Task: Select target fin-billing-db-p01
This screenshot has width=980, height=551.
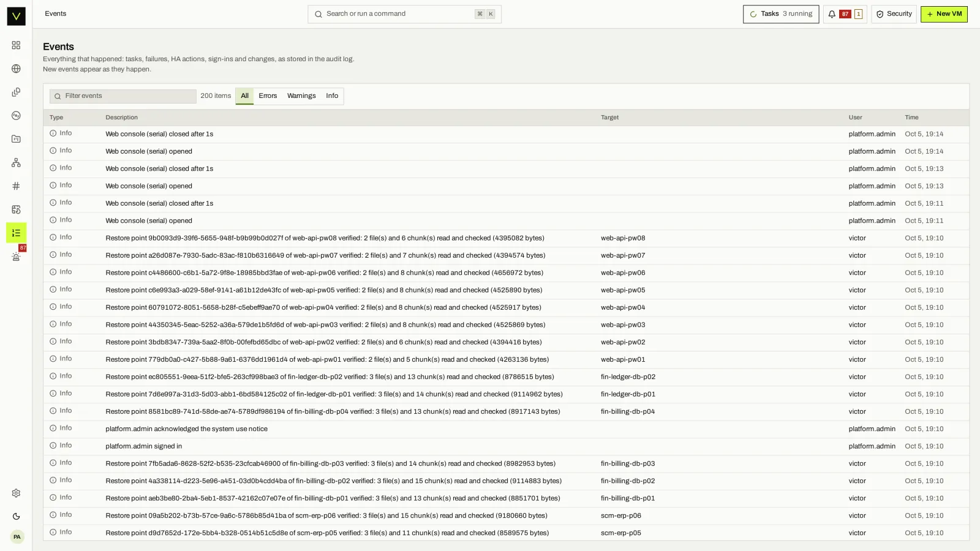Action: click(x=628, y=498)
